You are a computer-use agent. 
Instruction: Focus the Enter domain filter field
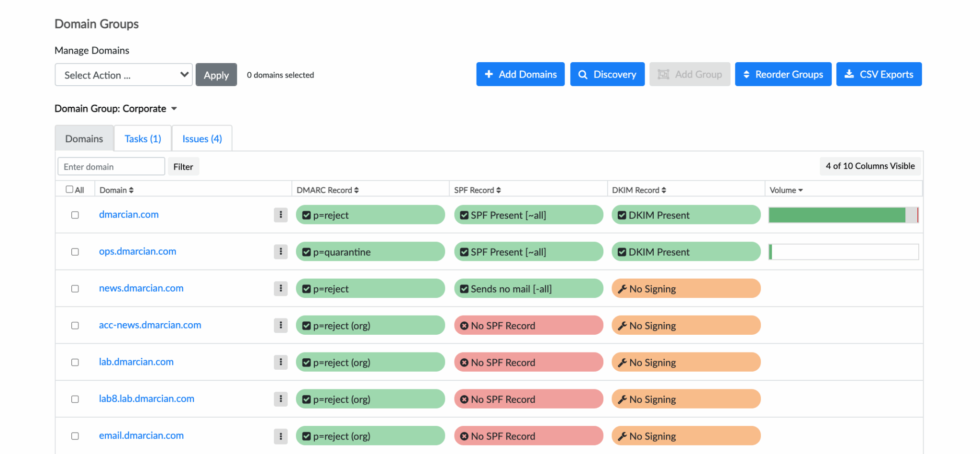click(111, 167)
